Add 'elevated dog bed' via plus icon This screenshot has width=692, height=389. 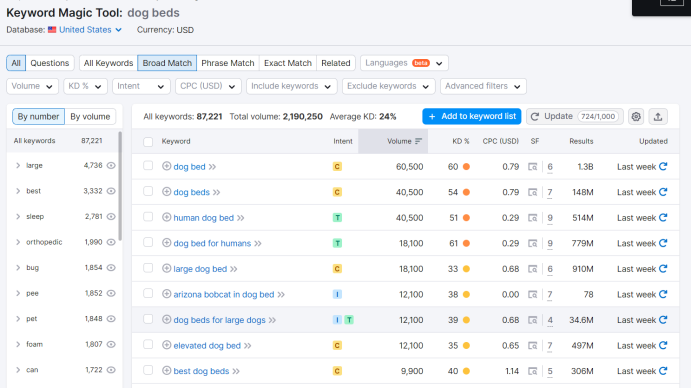pos(166,345)
